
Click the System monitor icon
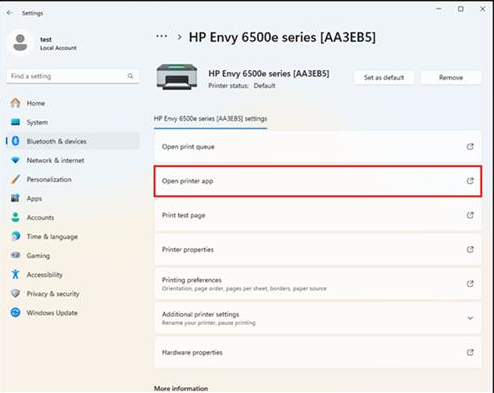click(x=15, y=122)
